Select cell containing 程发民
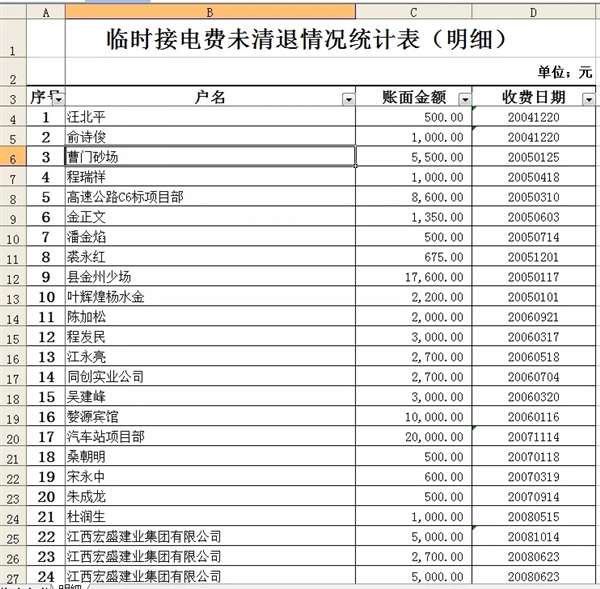Image resolution: width=600 pixels, height=589 pixels. pos(210,336)
